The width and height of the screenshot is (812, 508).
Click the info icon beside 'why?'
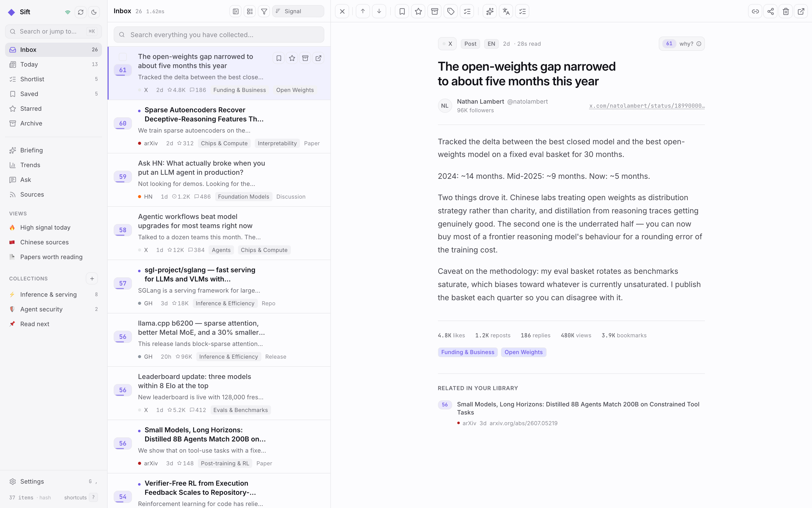point(699,44)
